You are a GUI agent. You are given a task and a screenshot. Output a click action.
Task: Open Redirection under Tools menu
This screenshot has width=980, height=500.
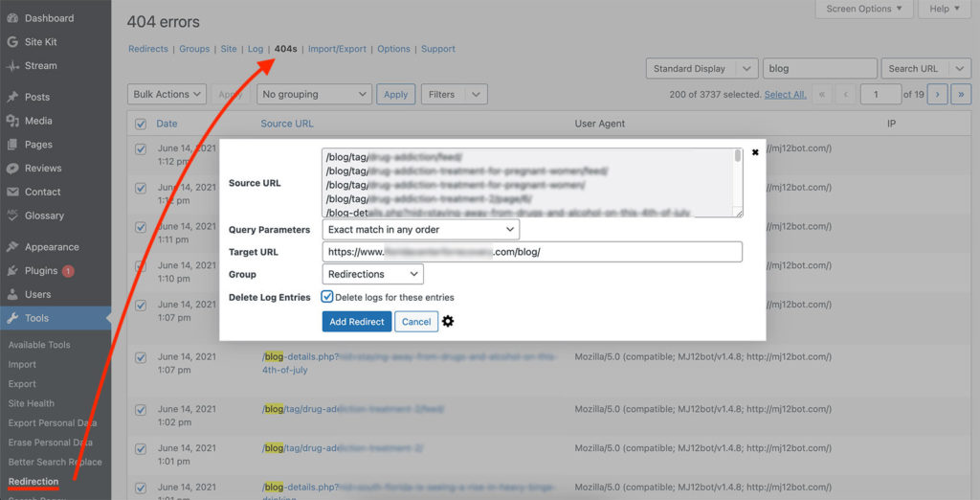(33, 481)
